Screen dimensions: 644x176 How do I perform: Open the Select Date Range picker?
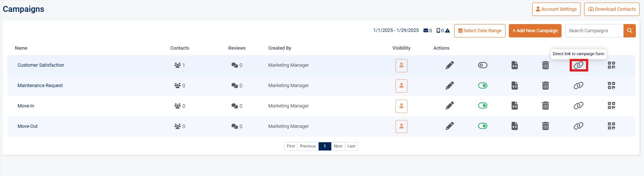click(479, 31)
